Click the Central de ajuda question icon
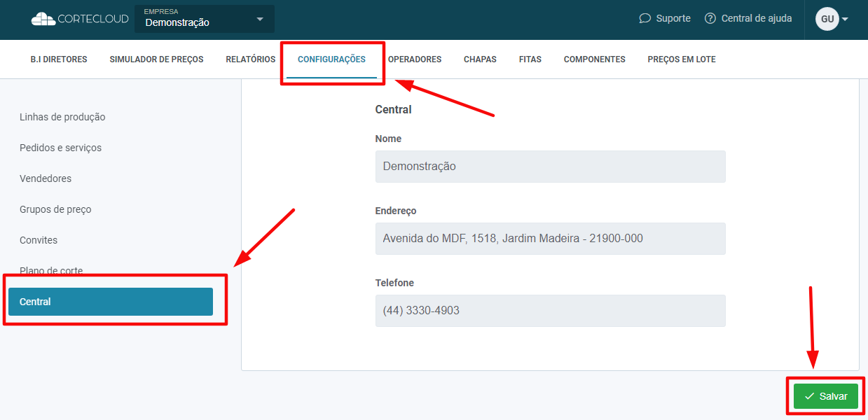 [x=710, y=19]
